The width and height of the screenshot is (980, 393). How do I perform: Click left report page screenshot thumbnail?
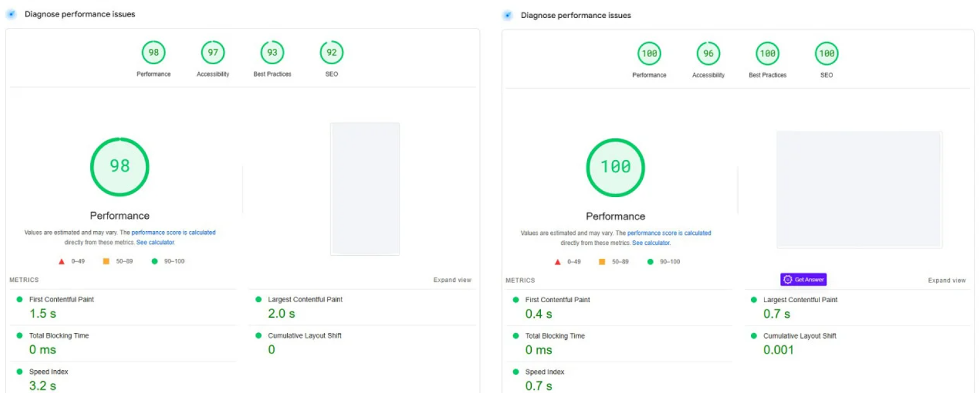pos(365,189)
